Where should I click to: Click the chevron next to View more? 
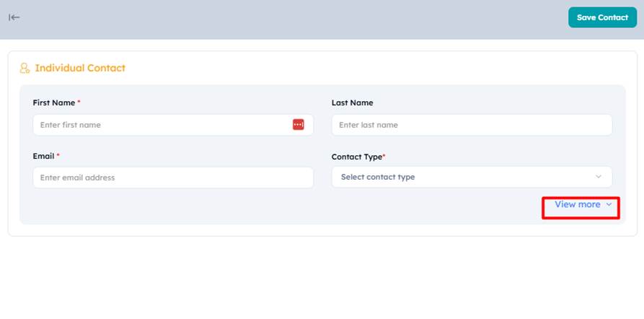[x=609, y=204]
